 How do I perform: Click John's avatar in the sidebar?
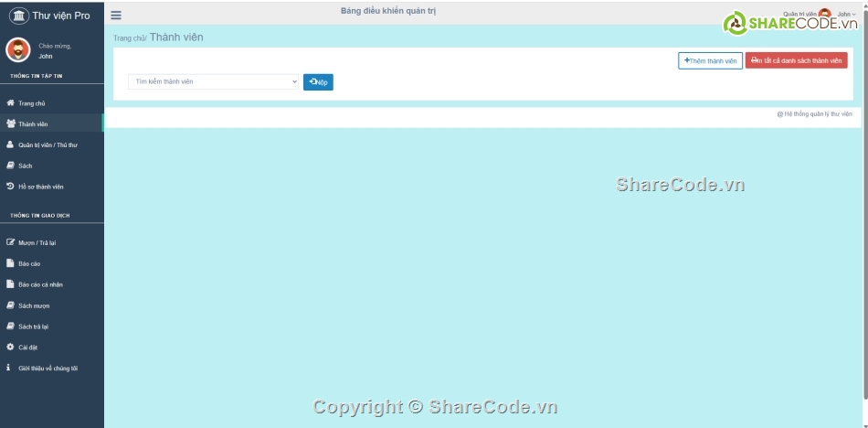[x=17, y=50]
